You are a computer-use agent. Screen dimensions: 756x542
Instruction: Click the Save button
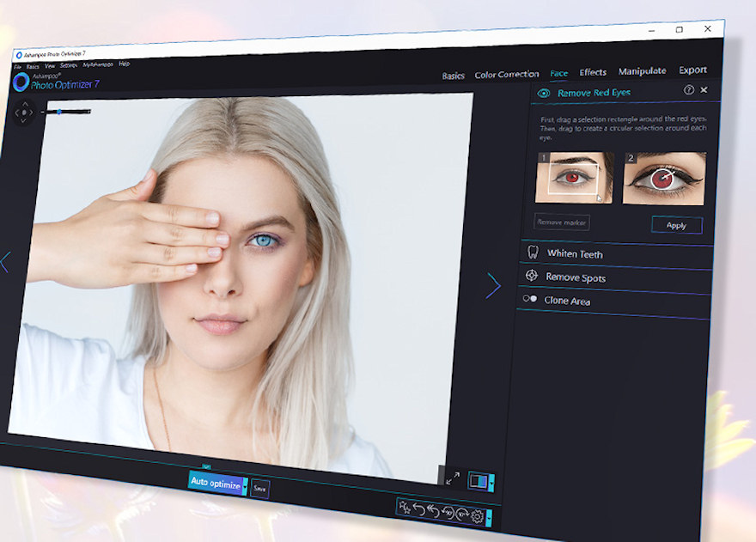point(259,489)
